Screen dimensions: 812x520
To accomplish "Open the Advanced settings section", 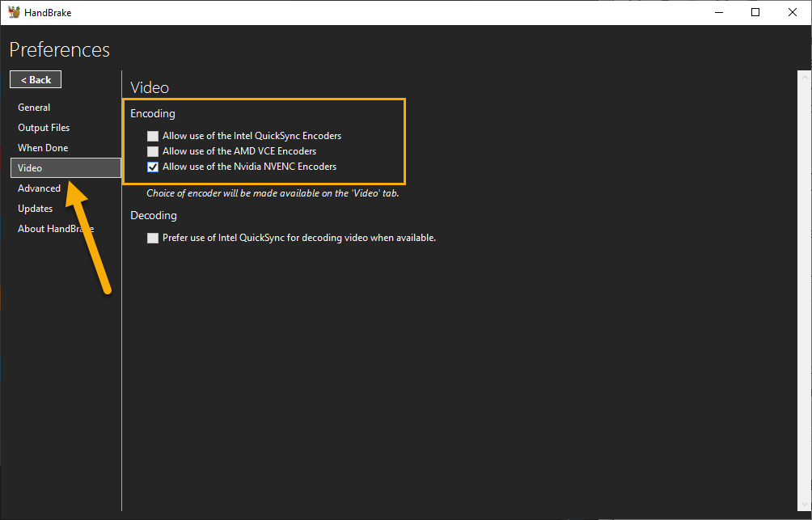I will point(39,188).
